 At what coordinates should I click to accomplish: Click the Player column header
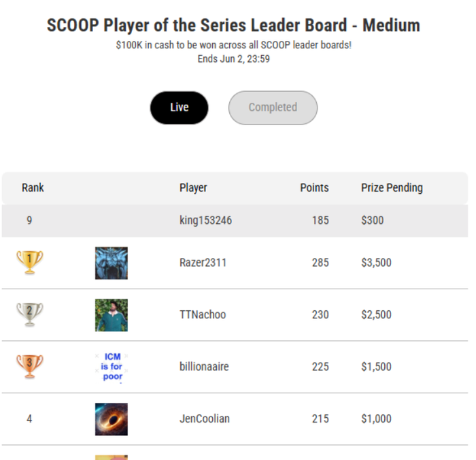click(193, 188)
